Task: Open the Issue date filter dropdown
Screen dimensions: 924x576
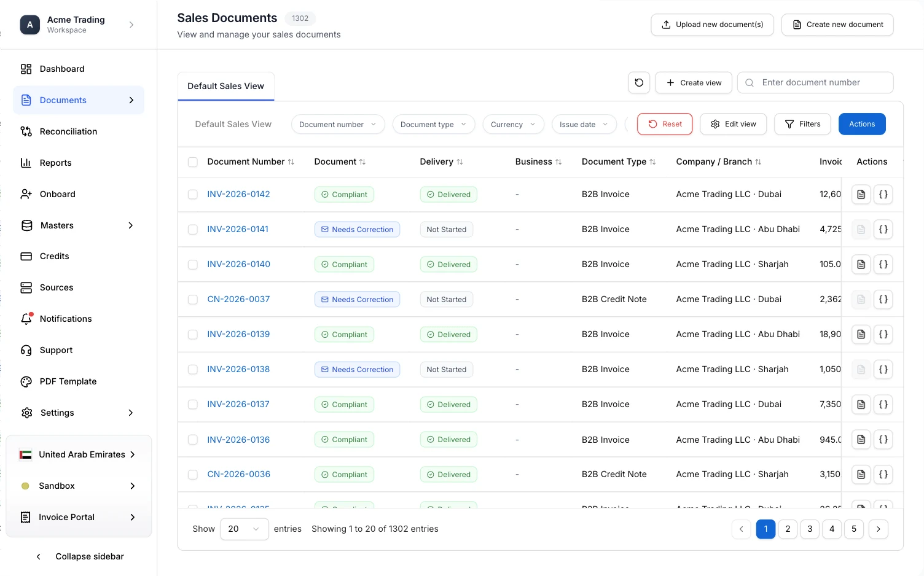Action: pyautogui.click(x=584, y=125)
